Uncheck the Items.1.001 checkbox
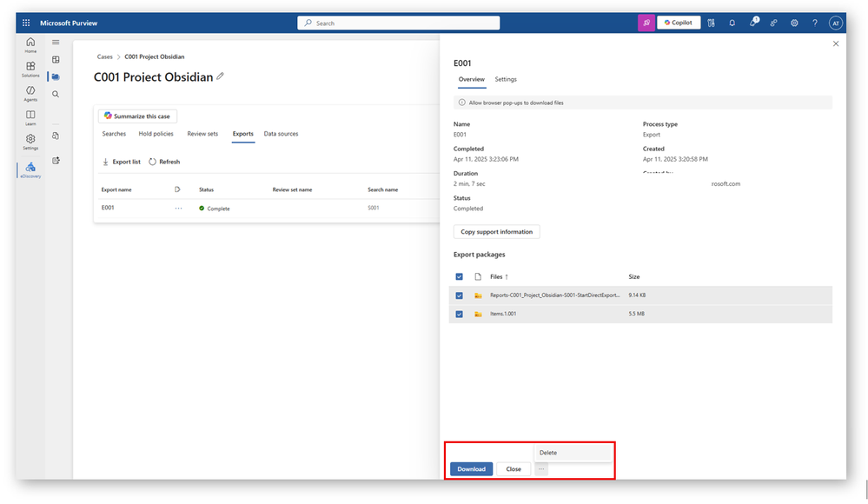The width and height of the screenshot is (868, 504). (x=459, y=314)
